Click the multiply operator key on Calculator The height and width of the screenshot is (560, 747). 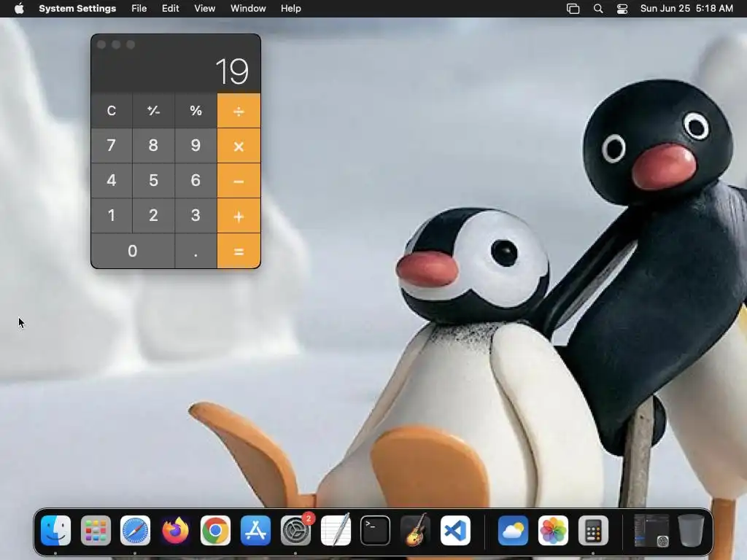pyautogui.click(x=239, y=146)
